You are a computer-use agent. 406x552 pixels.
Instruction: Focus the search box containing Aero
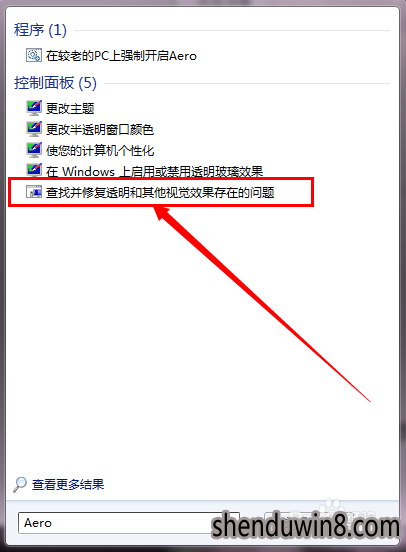pos(129,523)
